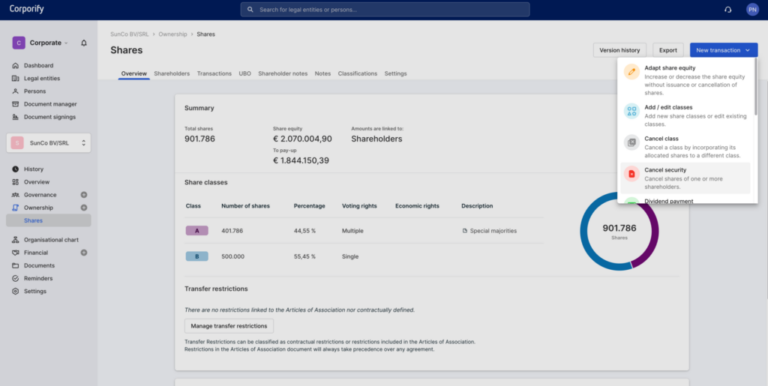Screen dimensions: 768x386
Task: Click the 55,45 % percentage cell
Action: click(x=305, y=256)
